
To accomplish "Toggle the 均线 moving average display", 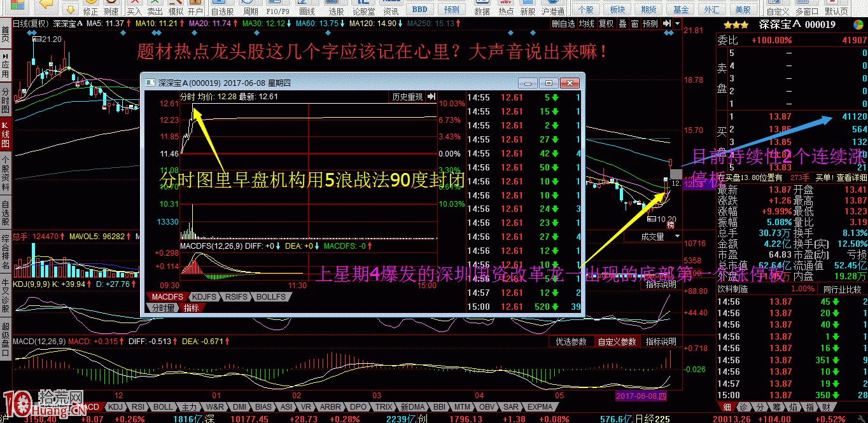I will [586, 24].
